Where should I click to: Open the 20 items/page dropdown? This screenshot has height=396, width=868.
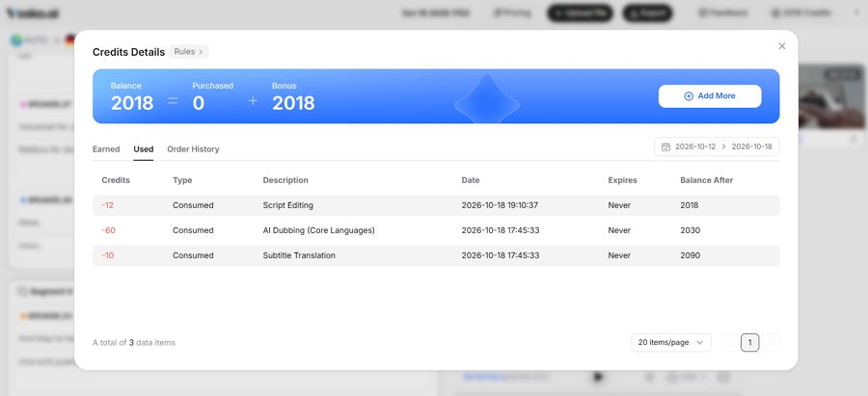(x=671, y=343)
